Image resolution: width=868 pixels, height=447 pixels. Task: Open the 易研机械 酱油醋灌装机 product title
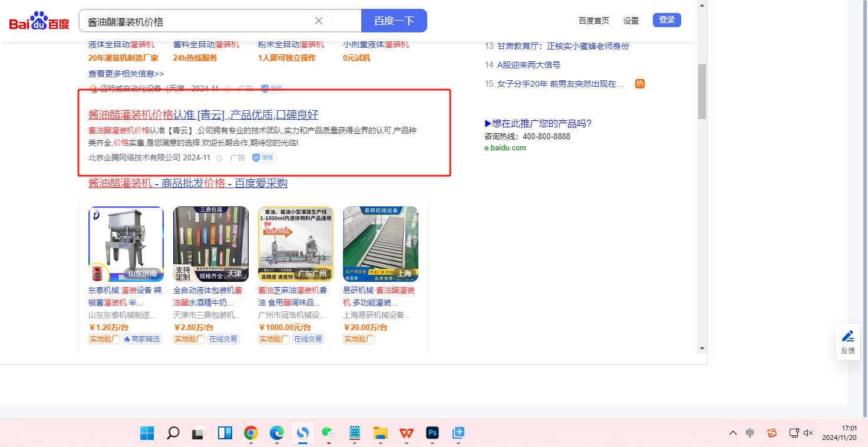(x=379, y=296)
